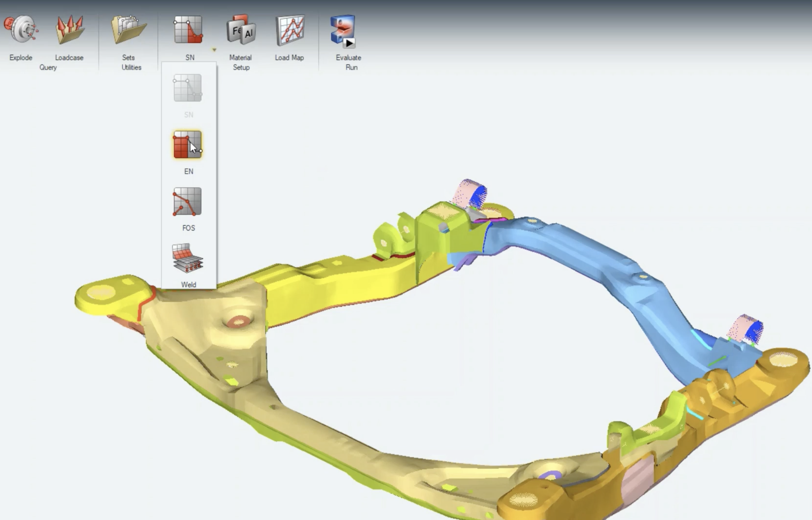Click the Evaluate run icon
This screenshot has width=812, height=520.
(343, 31)
